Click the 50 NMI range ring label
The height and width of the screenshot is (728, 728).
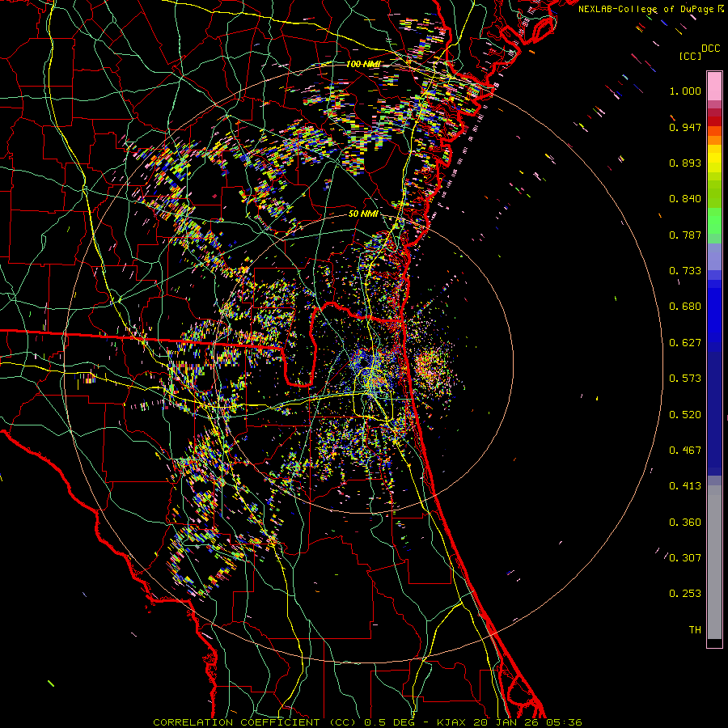[363, 214]
